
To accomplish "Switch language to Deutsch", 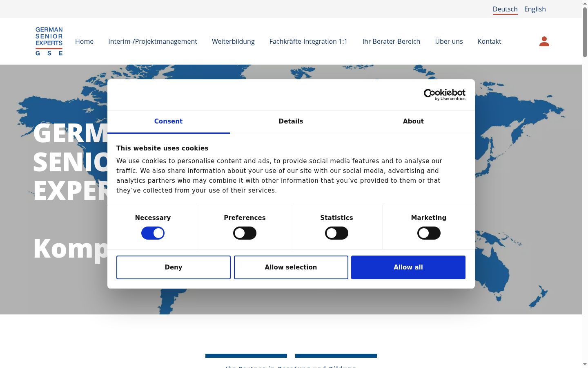I will tap(505, 9).
